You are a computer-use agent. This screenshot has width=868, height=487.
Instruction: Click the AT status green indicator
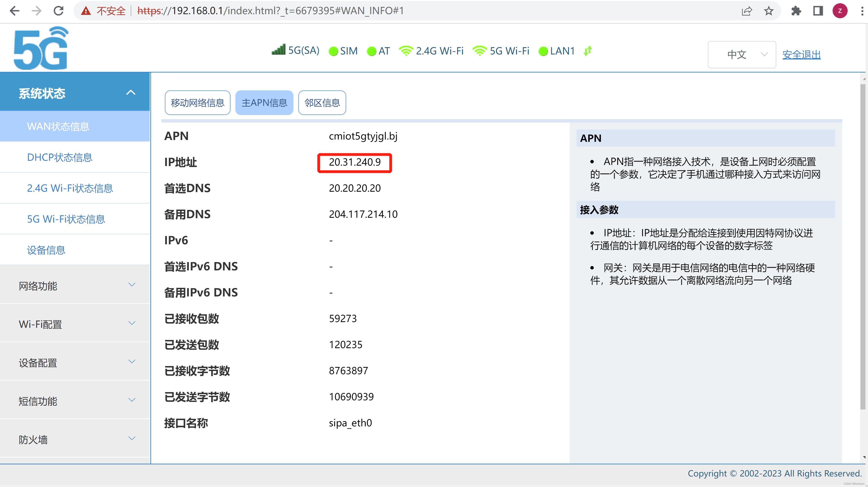click(371, 51)
